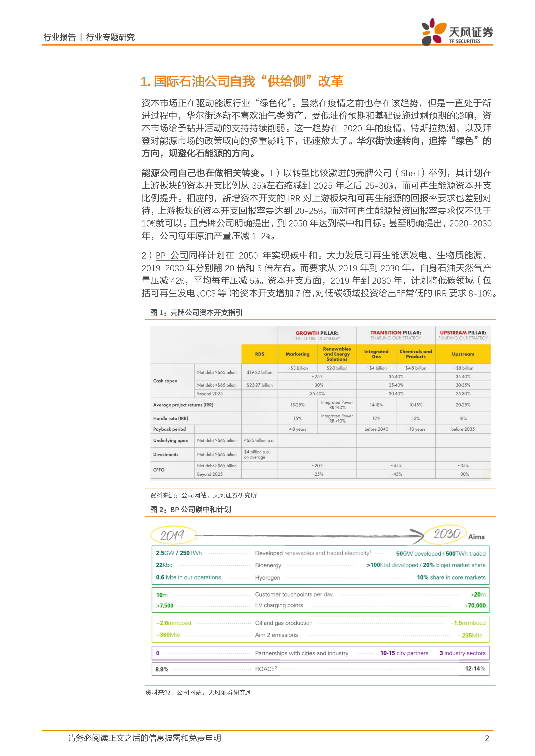The width and height of the screenshot is (535, 756).
Task: Click the yellow RDS header cell
Action: point(260,354)
